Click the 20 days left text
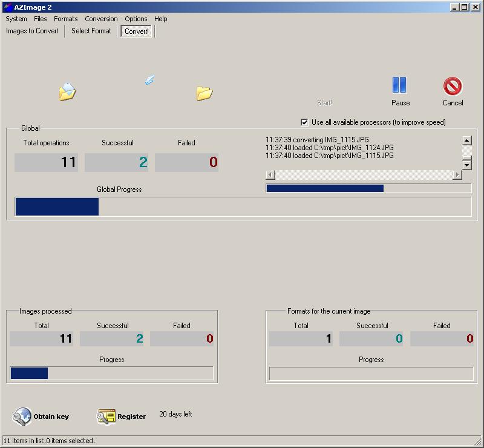The image size is (484, 448). pyautogui.click(x=175, y=414)
